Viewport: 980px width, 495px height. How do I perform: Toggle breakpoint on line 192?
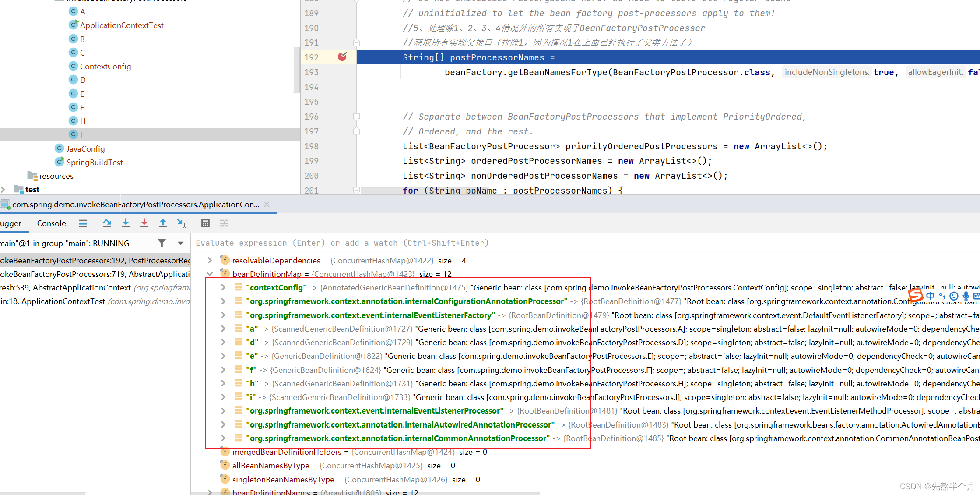click(342, 57)
